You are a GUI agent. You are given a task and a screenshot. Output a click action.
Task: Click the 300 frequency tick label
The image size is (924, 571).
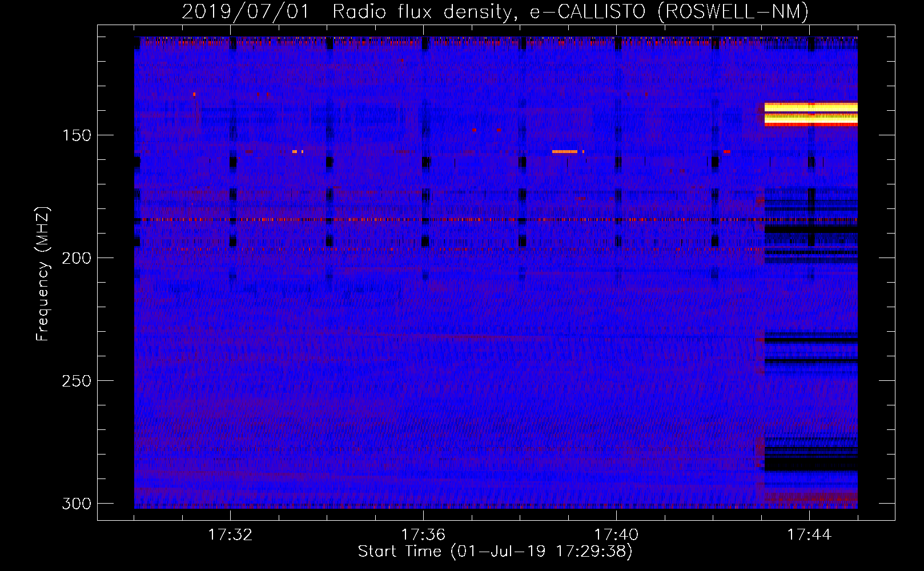(x=77, y=504)
